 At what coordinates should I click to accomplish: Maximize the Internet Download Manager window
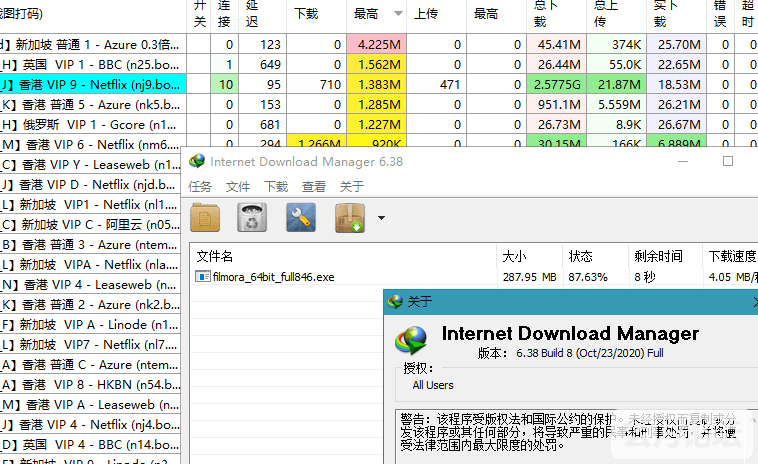coord(728,161)
